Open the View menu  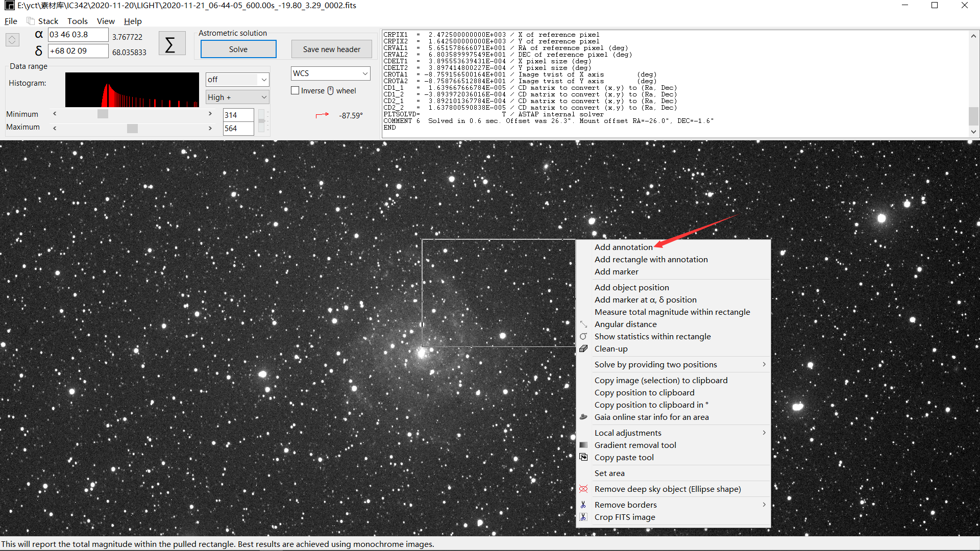point(106,21)
